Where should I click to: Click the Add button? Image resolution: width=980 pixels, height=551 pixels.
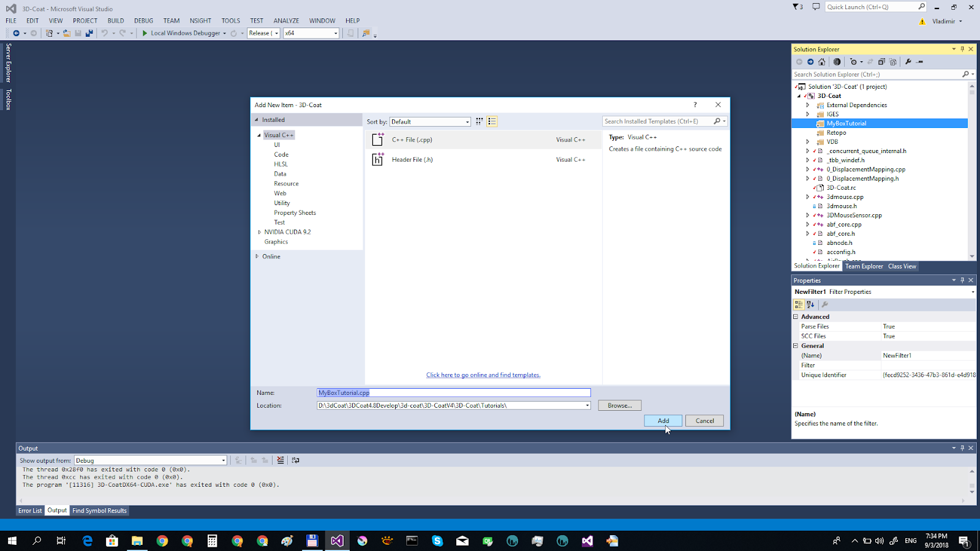(x=663, y=421)
